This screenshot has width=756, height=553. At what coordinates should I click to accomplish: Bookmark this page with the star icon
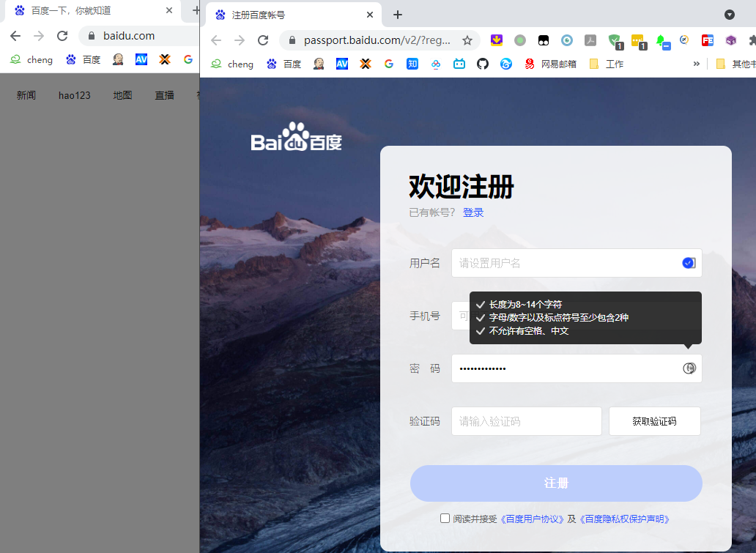pos(467,40)
